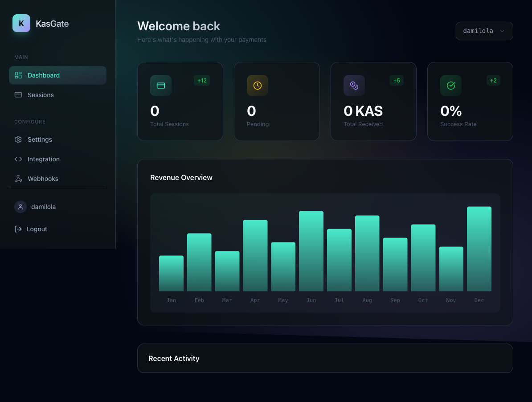This screenshot has width=532, height=402.
Task: Click the Oct revenue bar
Action: point(423,258)
